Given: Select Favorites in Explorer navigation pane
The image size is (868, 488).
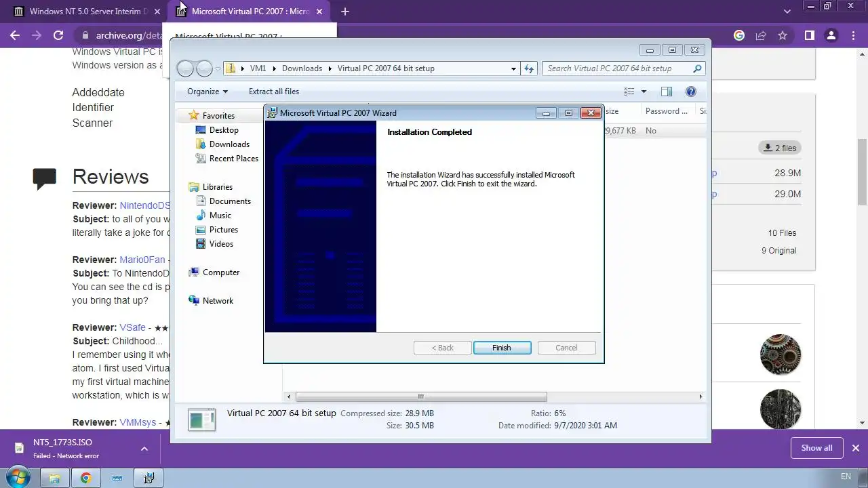Looking at the screenshot, I should tap(218, 116).
